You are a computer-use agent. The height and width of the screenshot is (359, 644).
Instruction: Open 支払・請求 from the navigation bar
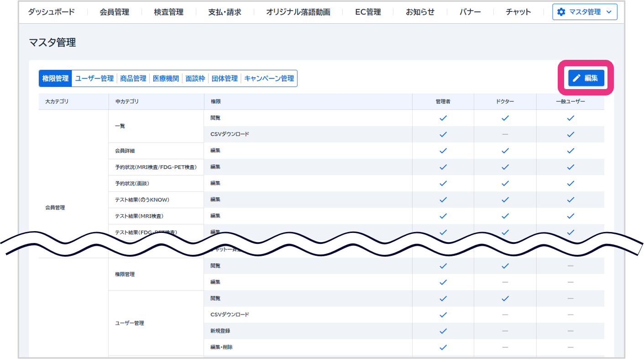225,12
